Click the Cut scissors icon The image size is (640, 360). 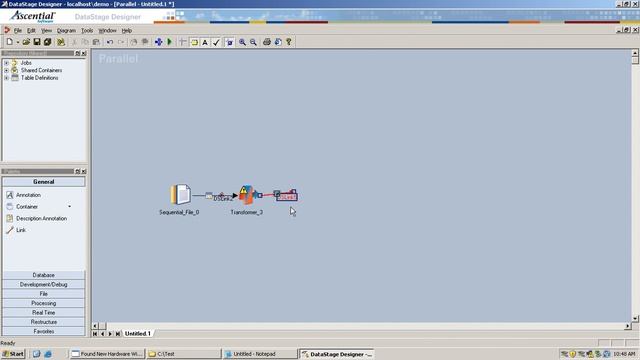click(74, 42)
